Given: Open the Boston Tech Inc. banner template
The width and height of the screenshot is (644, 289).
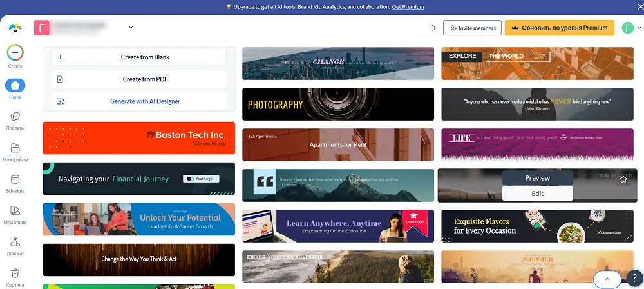Looking at the screenshot, I should pyautogui.click(x=139, y=138).
